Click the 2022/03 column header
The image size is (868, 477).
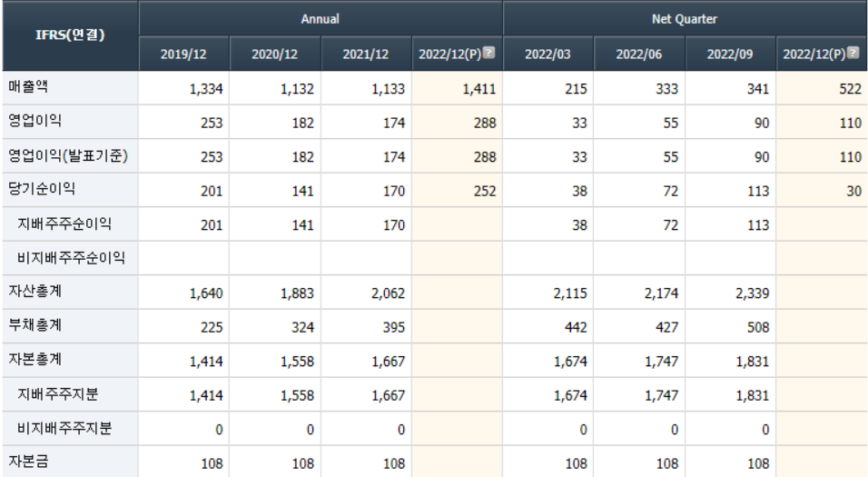[548, 55]
